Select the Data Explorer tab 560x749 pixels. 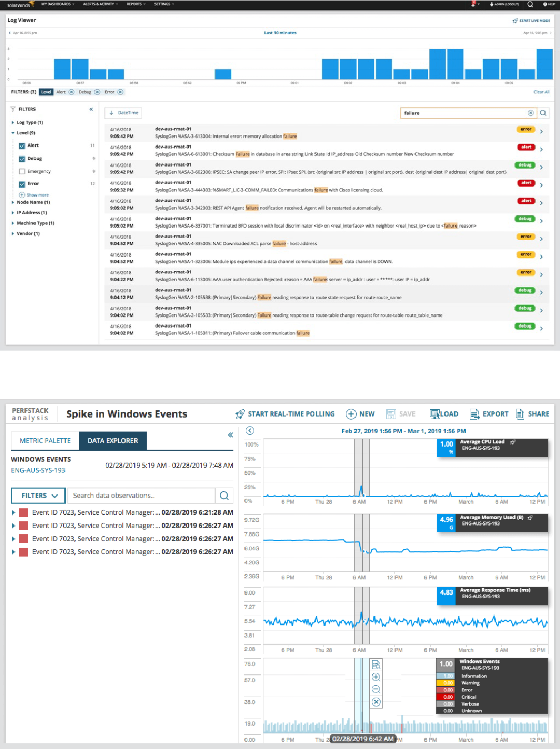pyautogui.click(x=113, y=440)
